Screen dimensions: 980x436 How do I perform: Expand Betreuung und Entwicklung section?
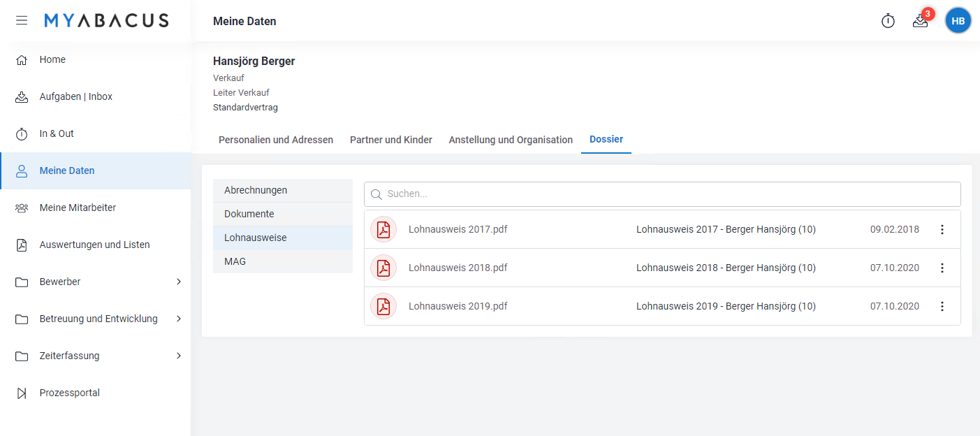178,319
